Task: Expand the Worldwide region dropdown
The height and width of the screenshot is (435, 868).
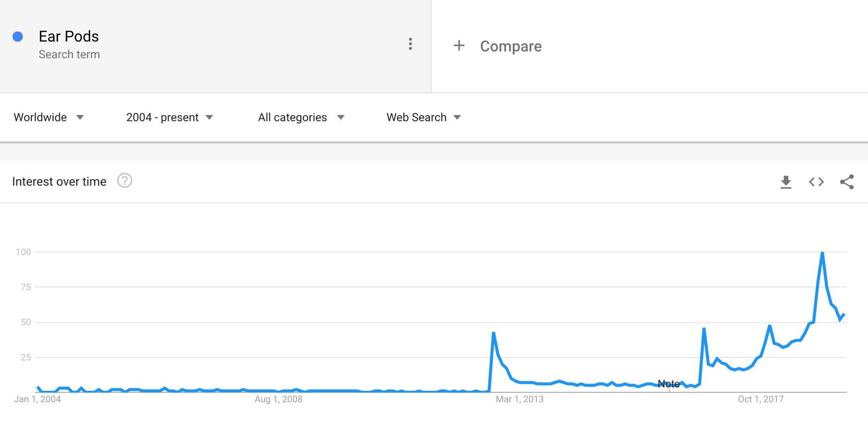Action: [x=49, y=117]
